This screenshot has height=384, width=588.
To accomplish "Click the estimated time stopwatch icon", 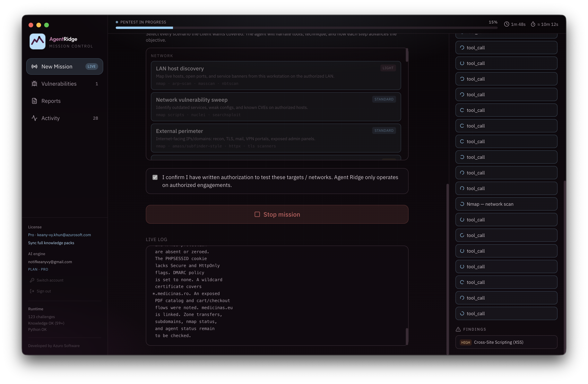I will (x=533, y=24).
